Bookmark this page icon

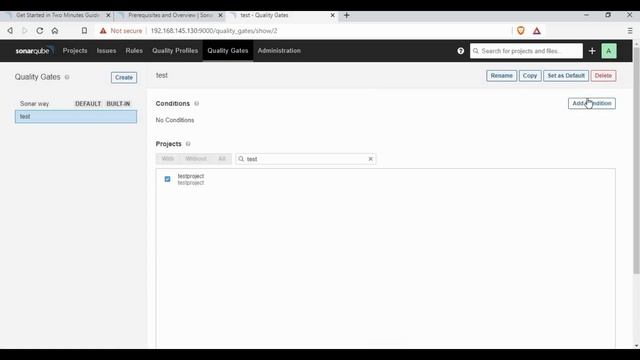84,31
